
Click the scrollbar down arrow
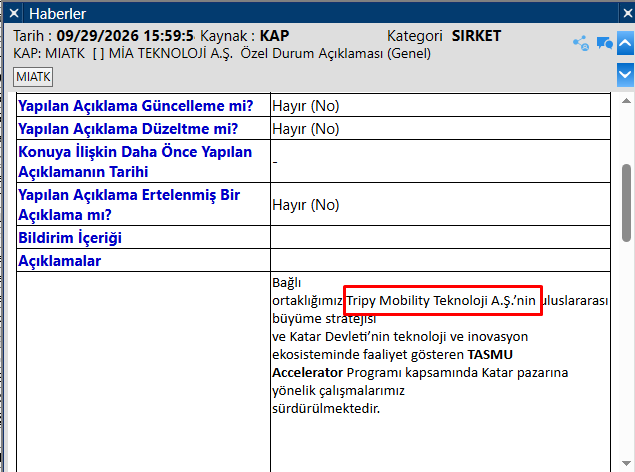(x=626, y=463)
